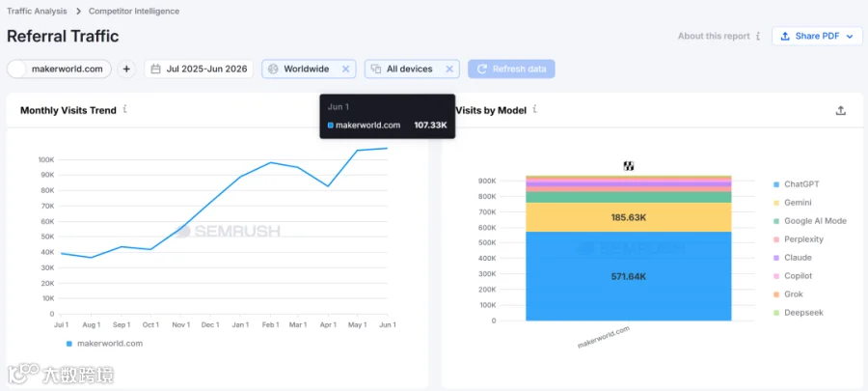Click the info icon beside About this report
Image resolution: width=868 pixels, height=391 pixels.
click(x=757, y=36)
